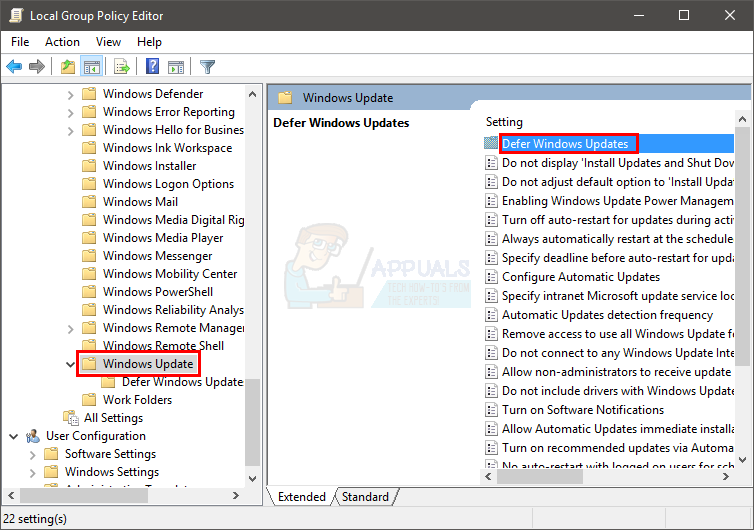Click the Automatic Updates detection frequency policy icon
The width and height of the screenshot is (754, 530).
491,315
